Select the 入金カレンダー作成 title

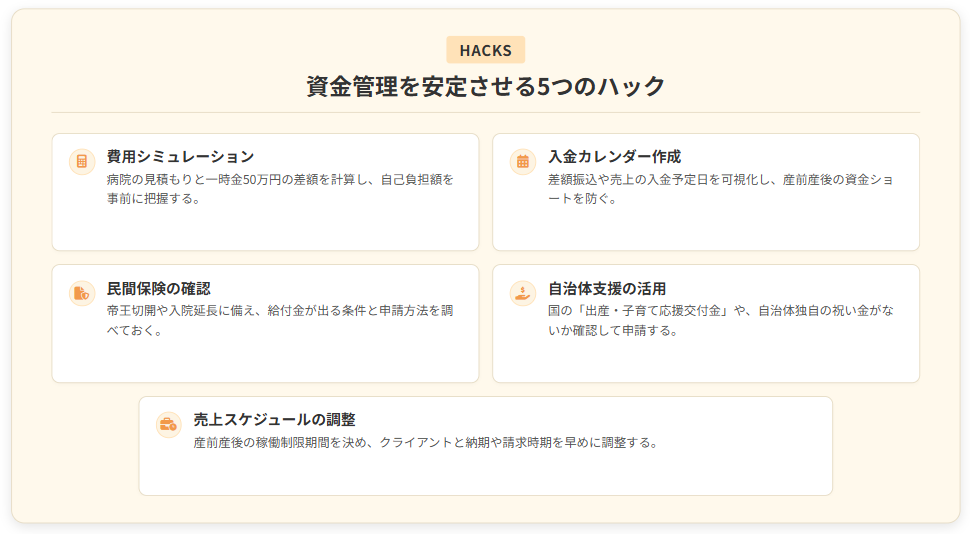(614, 157)
